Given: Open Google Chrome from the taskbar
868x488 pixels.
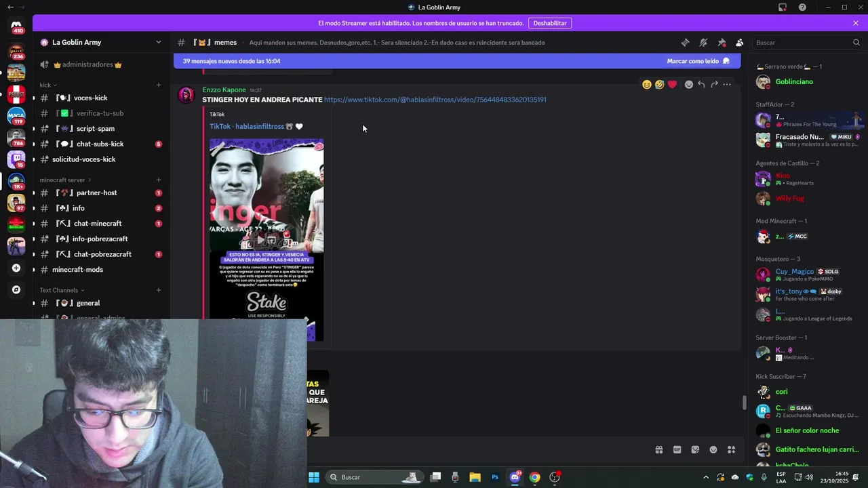Looking at the screenshot, I should [x=534, y=477].
